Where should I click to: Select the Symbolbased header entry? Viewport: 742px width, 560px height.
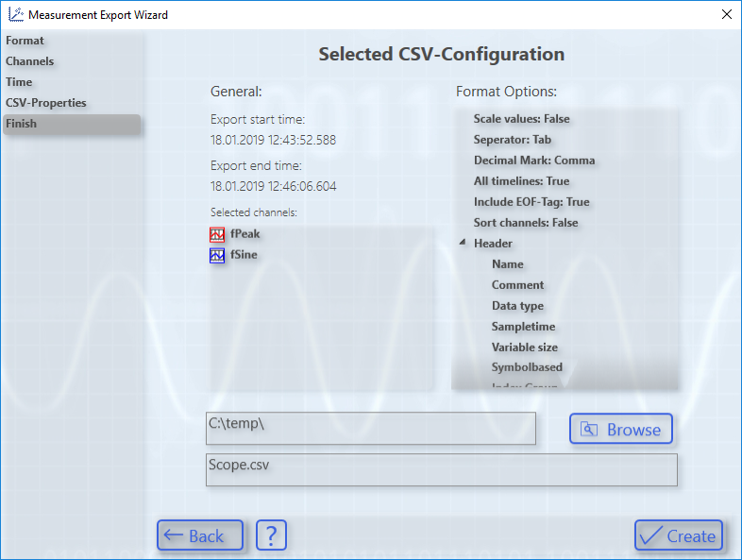coord(527,367)
